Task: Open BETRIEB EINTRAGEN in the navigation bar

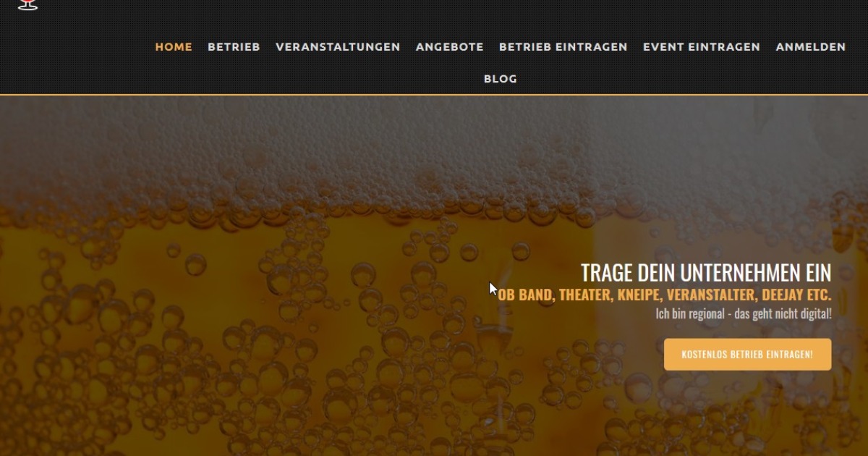Action: click(563, 47)
